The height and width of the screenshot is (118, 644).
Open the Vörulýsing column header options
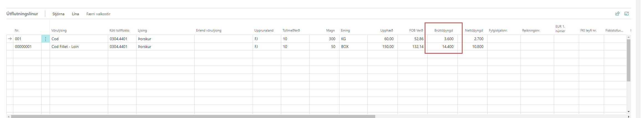[x=59, y=30]
